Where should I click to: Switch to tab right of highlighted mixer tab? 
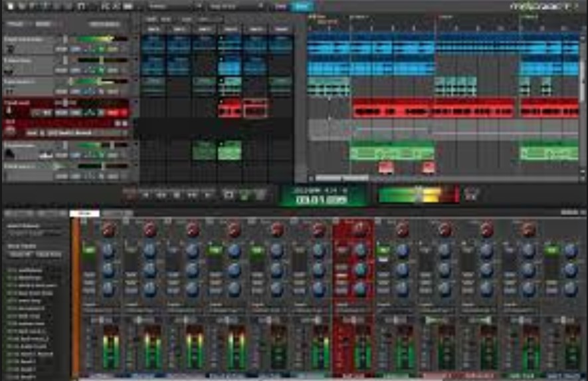click(117, 213)
